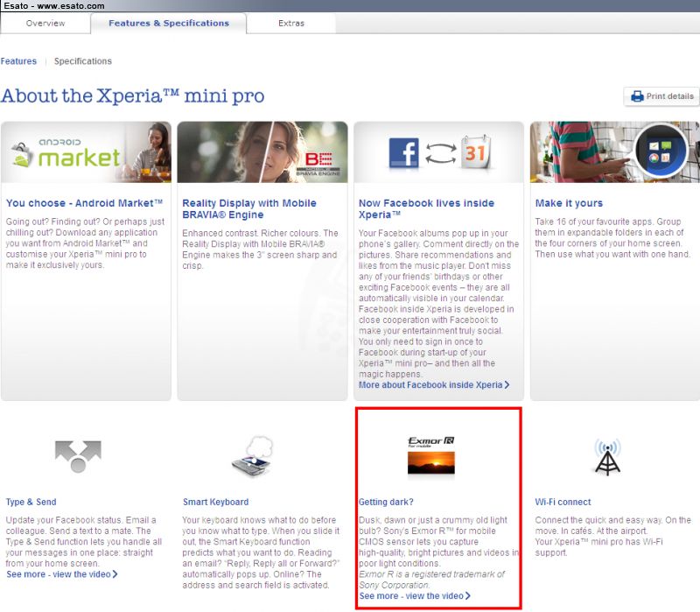Screen dimensions: 700x612
Task: Click chevron beside Type & Send video link
Action: [x=115, y=574]
